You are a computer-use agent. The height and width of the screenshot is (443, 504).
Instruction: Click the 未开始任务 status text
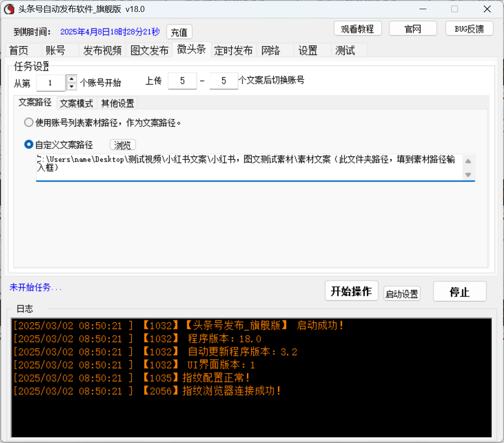coord(35,287)
